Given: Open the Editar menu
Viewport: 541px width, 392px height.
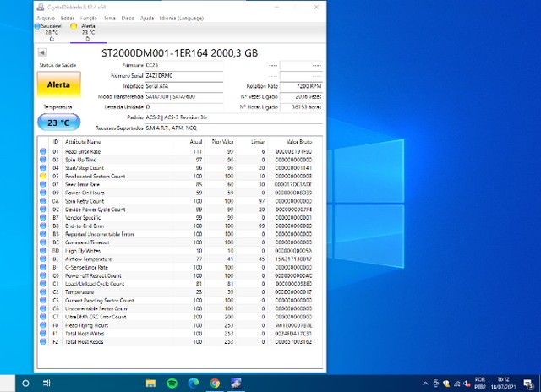Looking at the screenshot, I should (68, 18).
